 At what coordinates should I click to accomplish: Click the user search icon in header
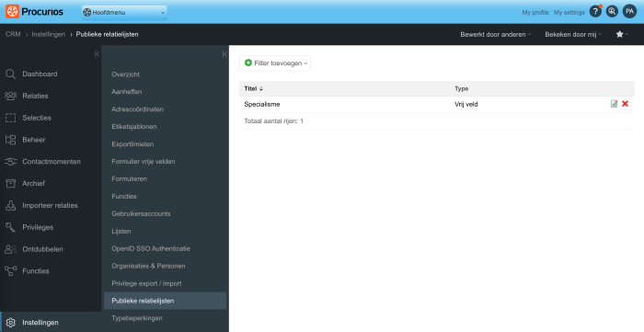pos(612,11)
